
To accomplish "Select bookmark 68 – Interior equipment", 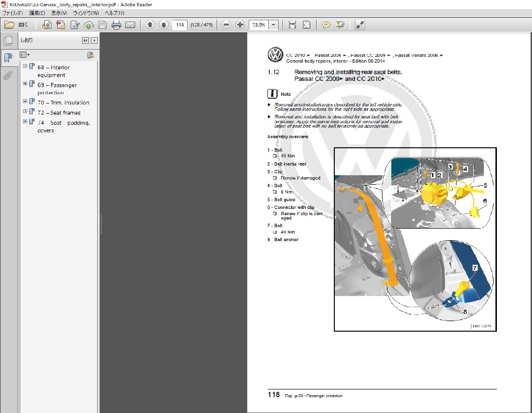I will 53,71.
